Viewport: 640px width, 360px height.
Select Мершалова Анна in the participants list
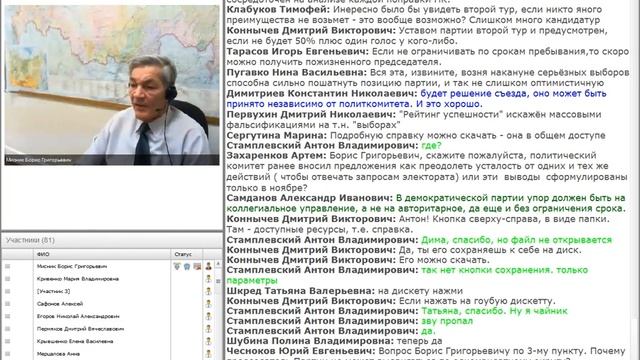click(x=58, y=353)
